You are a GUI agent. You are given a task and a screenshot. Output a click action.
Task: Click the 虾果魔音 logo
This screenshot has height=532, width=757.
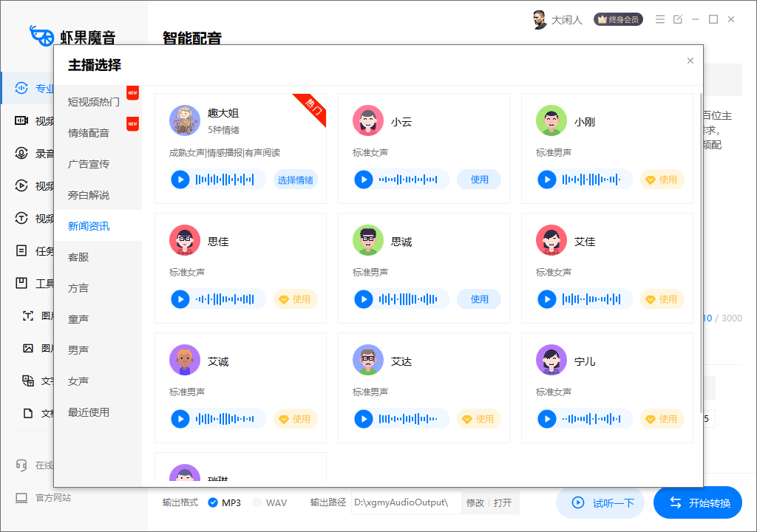click(x=72, y=36)
